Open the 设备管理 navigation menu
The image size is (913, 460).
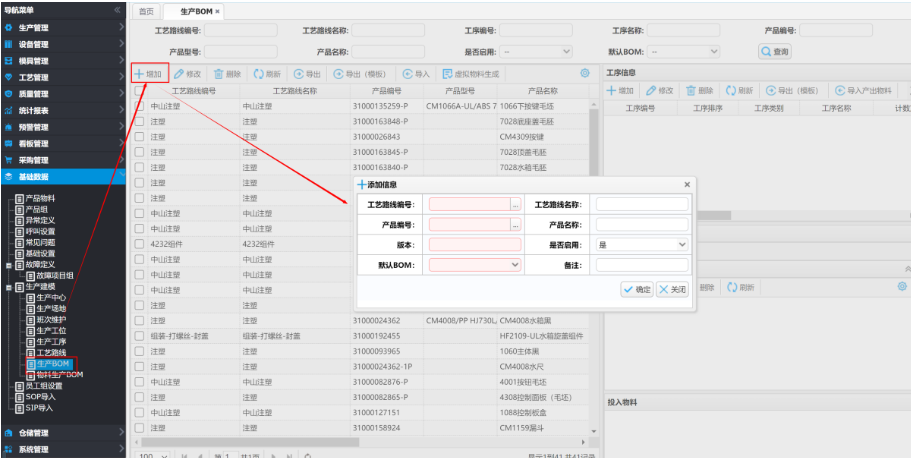click(x=34, y=44)
